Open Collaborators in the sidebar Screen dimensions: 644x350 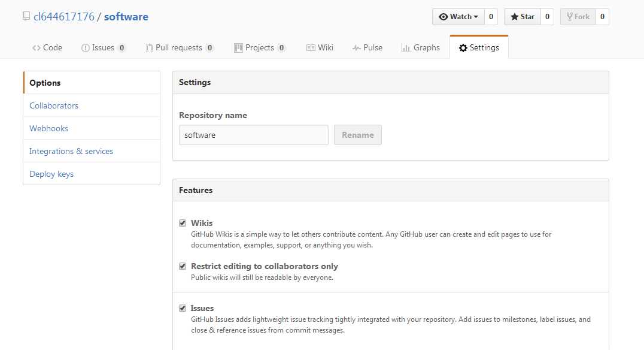pyautogui.click(x=92, y=105)
